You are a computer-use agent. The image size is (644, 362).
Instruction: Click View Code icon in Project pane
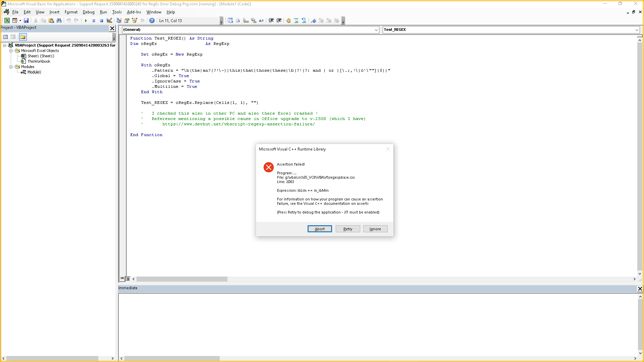(x=5, y=37)
